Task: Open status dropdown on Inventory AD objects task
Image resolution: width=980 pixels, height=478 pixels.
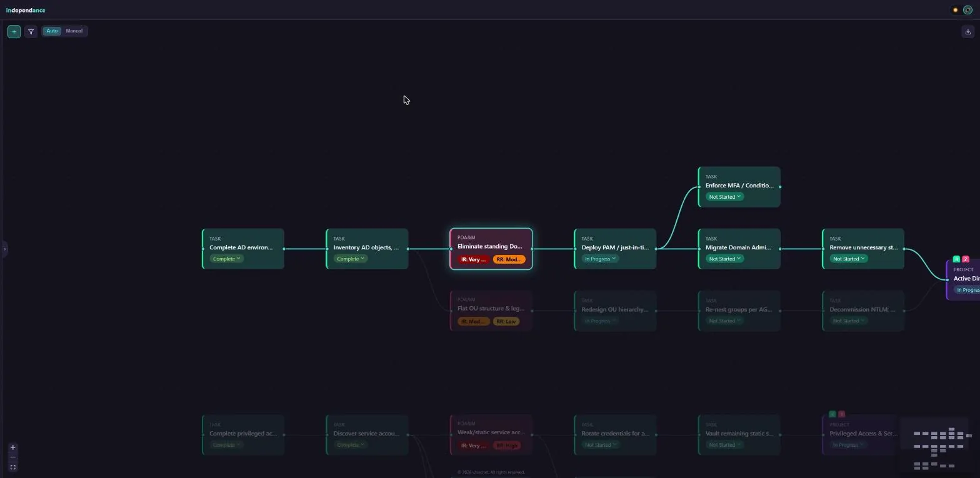Action: [x=351, y=259]
